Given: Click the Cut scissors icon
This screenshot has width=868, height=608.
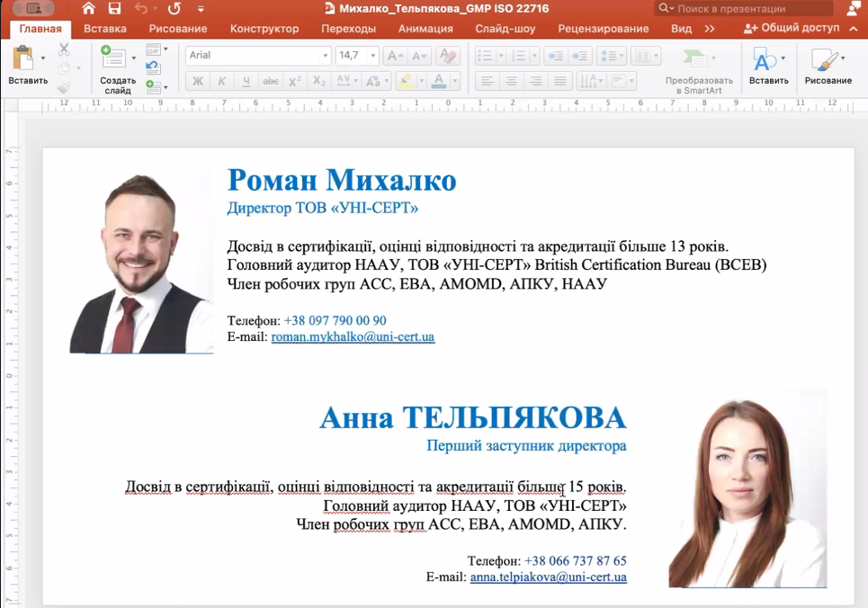Looking at the screenshot, I should point(64,49).
